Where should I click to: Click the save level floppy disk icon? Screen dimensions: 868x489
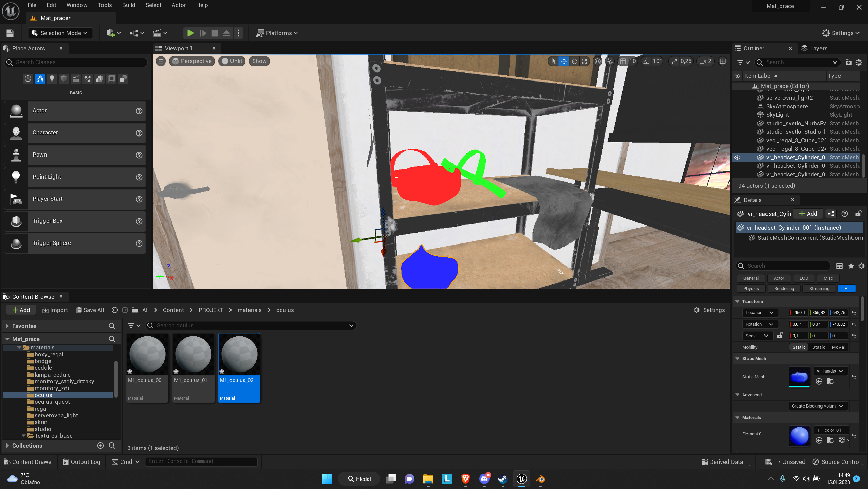10,33
